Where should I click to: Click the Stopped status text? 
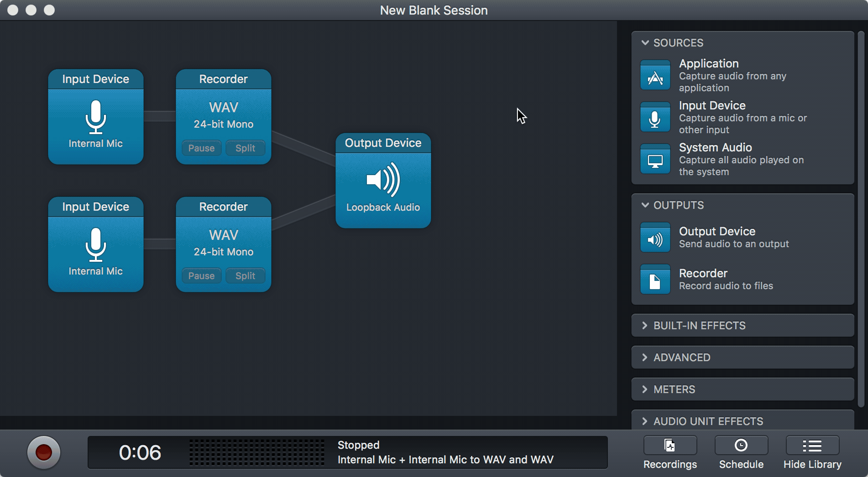click(x=359, y=445)
